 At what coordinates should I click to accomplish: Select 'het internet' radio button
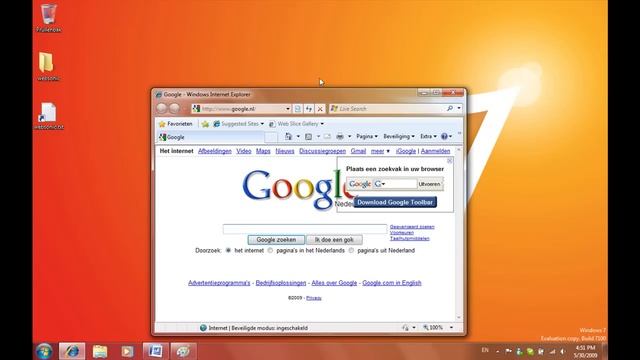click(x=228, y=250)
